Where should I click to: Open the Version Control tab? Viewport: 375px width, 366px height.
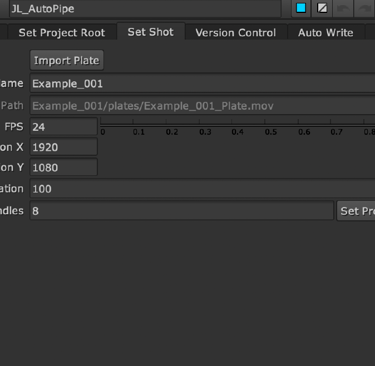coord(236,33)
